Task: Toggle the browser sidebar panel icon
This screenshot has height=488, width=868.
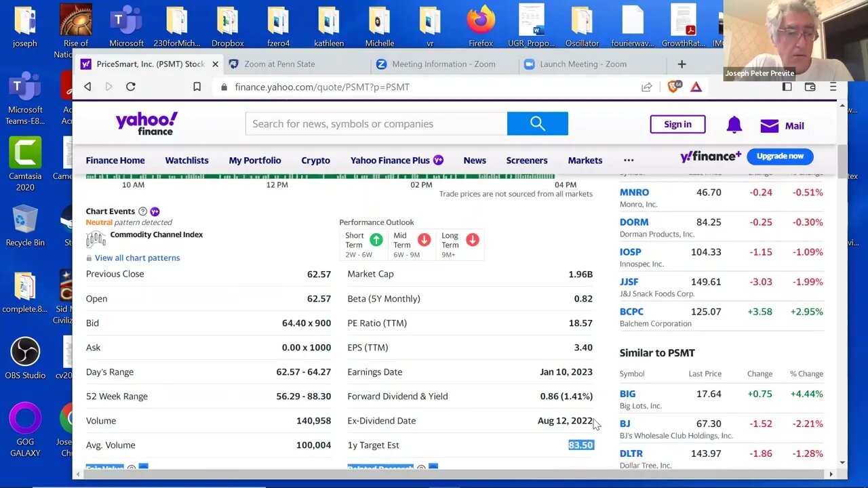Action: tap(787, 87)
